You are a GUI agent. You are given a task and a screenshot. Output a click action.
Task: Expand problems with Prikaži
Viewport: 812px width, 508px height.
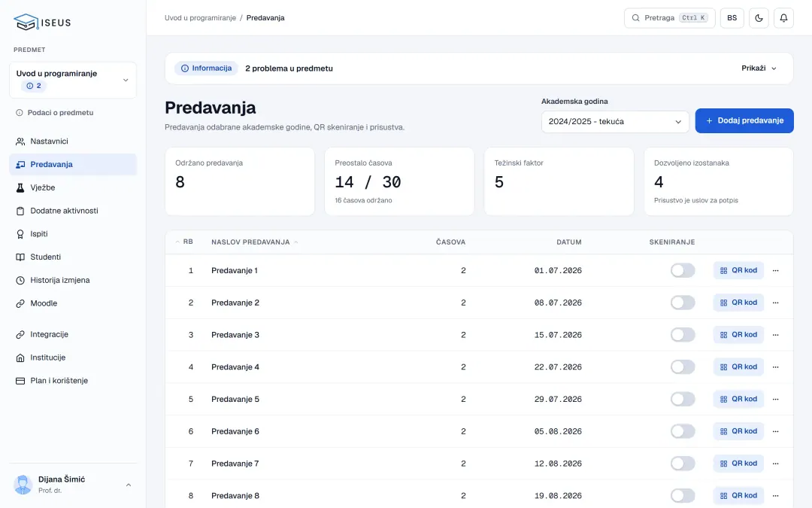(759, 68)
